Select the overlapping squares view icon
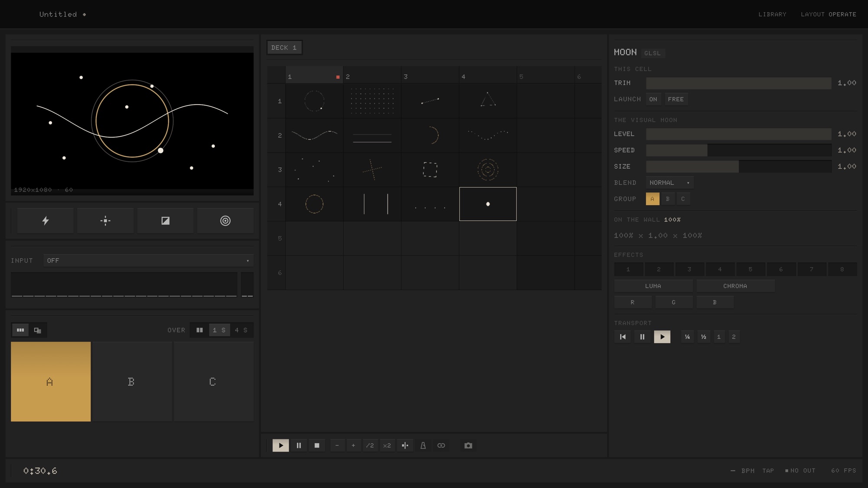Screen dimensions: 868x488 [x=38, y=330]
